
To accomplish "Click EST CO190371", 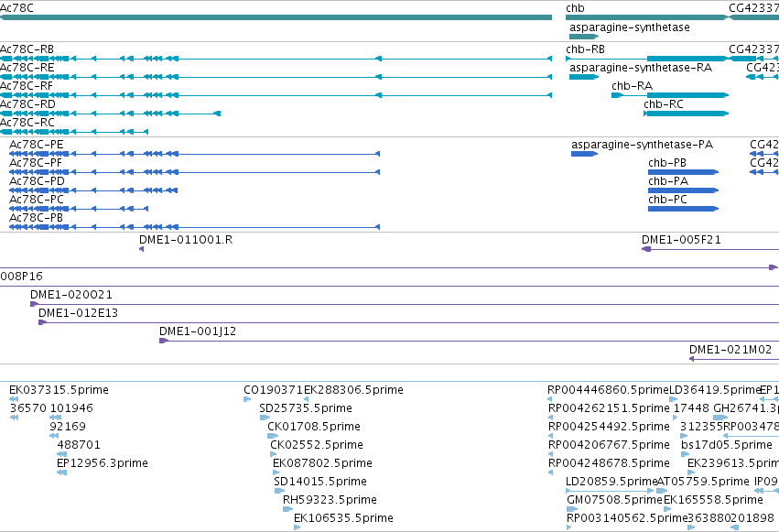I will 247,399.
